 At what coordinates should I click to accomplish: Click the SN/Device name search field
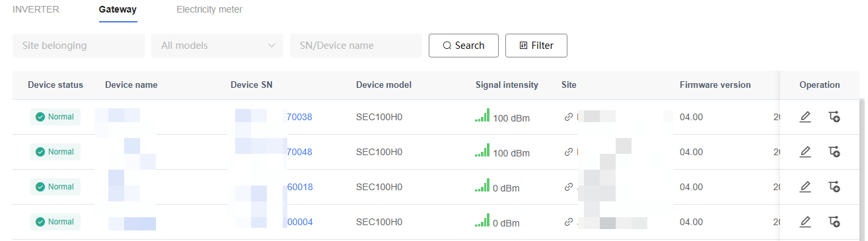point(356,46)
